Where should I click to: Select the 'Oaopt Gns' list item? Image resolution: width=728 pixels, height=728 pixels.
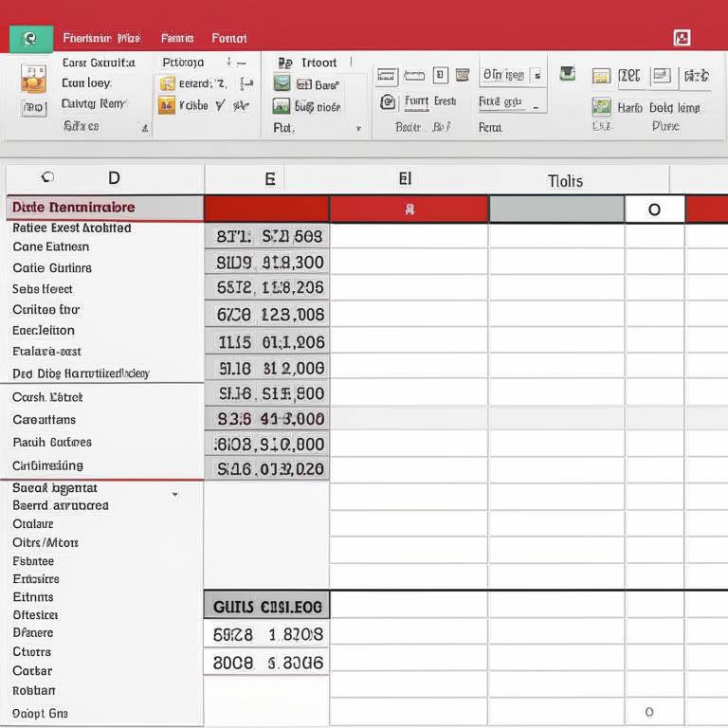(40, 713)
